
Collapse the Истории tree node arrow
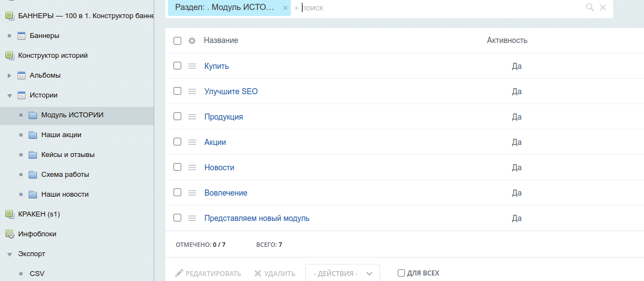[x=9, y=96]
